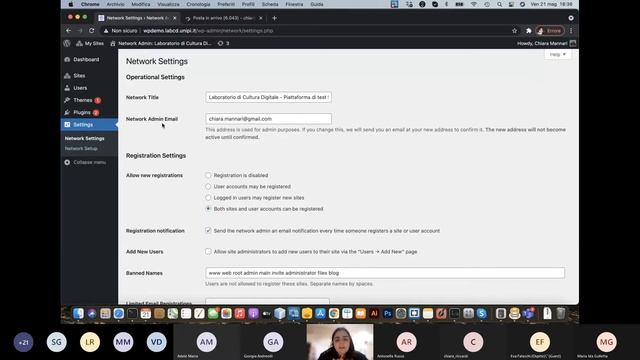Bookmark the page with the star icon

pyautogui.click(x=514, y=31)
